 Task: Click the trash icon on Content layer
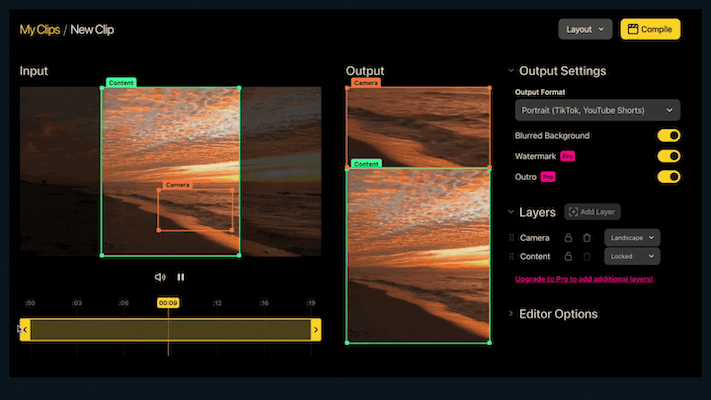[x=587, y=256]
